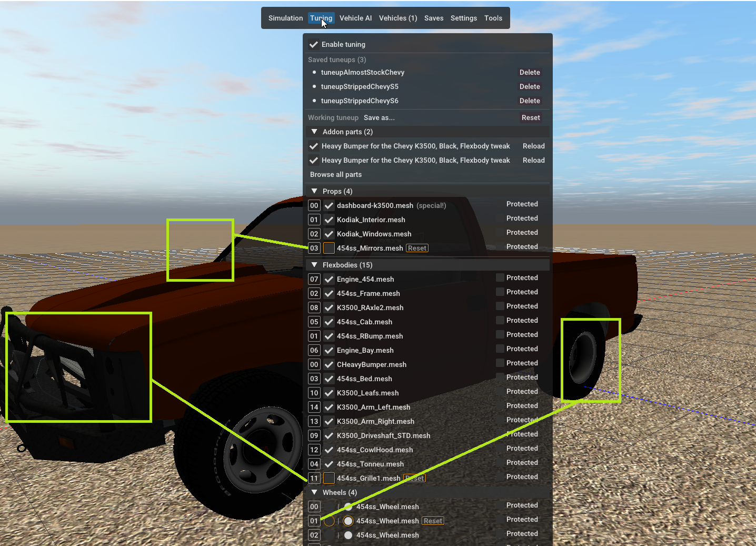Collapse the Addon parts section

[314, 132]
